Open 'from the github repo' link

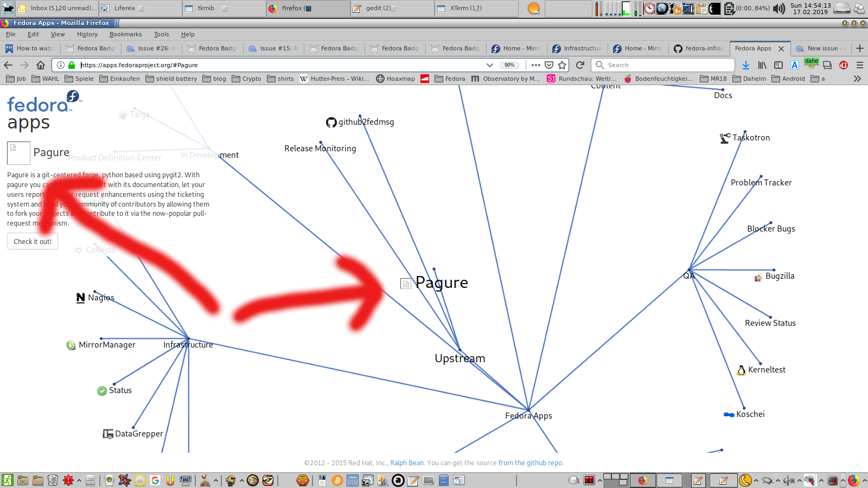[x=531, y=463]
